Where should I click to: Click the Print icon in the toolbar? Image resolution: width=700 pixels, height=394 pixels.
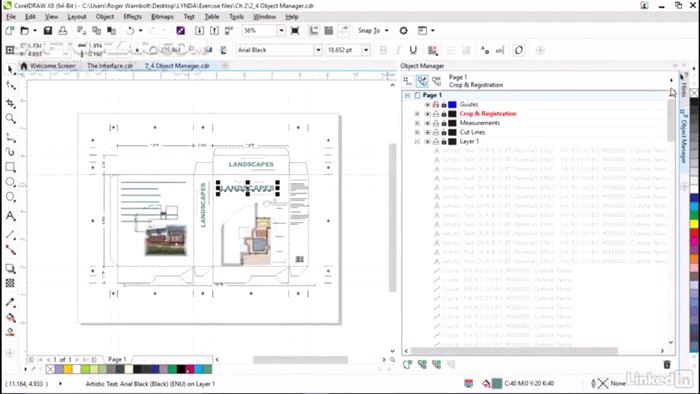(x=63, y=30)
